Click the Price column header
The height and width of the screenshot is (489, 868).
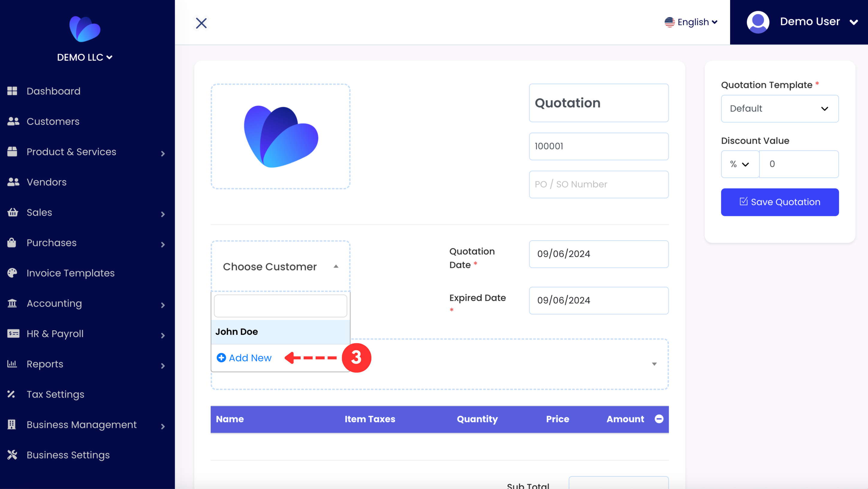557,419
